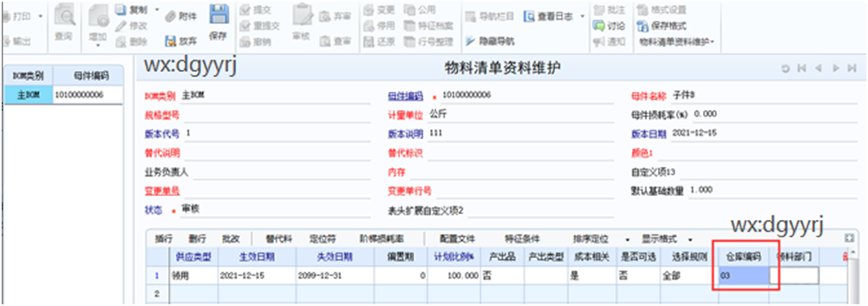Image resolution: width=868 pixels, height=306 pixels.
Task: Click the 生效日期 cell 2021-12-15
Action: tap(257, 275)
